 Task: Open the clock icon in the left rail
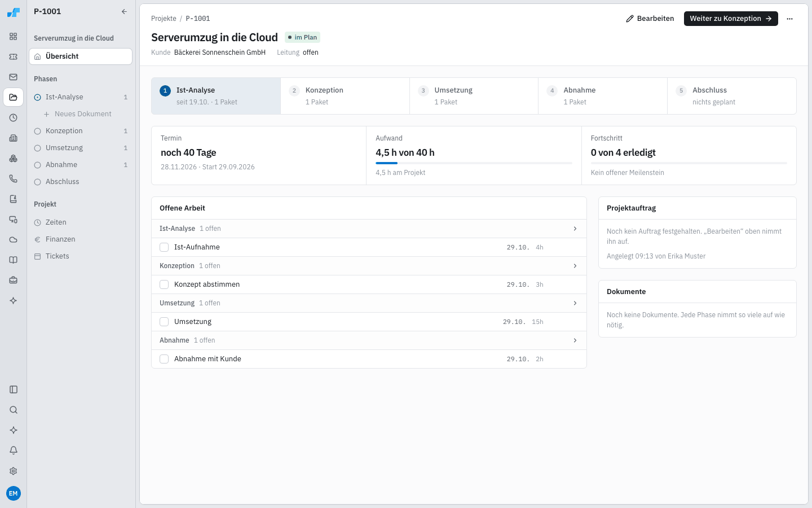pos(14,117)
